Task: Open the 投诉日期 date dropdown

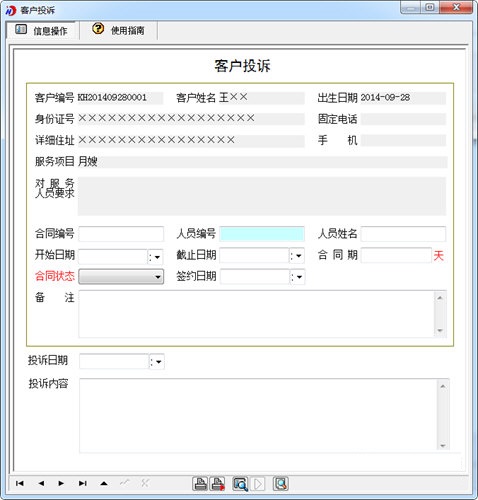Action: 157,362
